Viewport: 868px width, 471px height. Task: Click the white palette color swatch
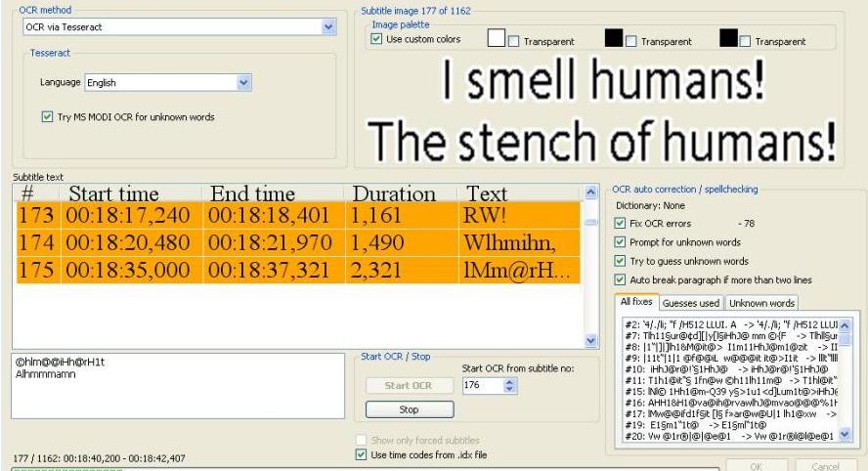click(496, 38)
